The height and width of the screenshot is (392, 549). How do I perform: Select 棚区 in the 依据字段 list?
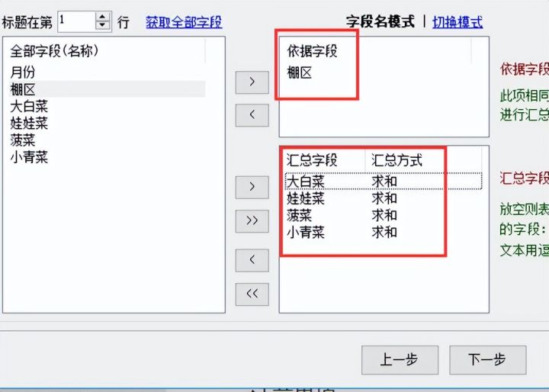coord(300,73)
